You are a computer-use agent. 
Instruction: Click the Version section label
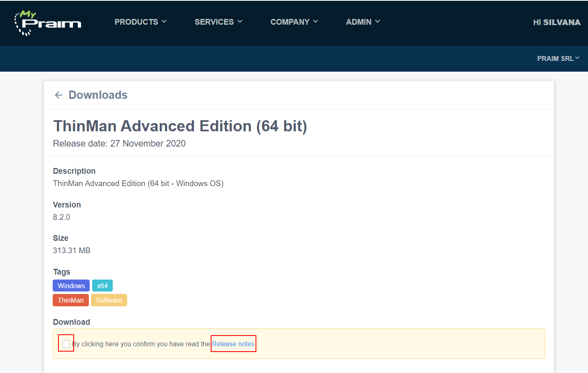67,205
